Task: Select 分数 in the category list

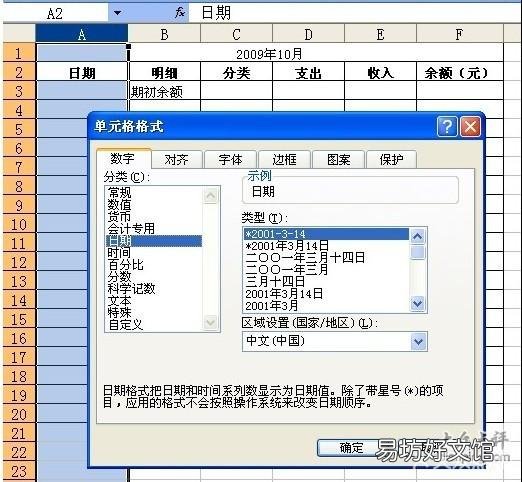Action: click(x=154, y=277)
